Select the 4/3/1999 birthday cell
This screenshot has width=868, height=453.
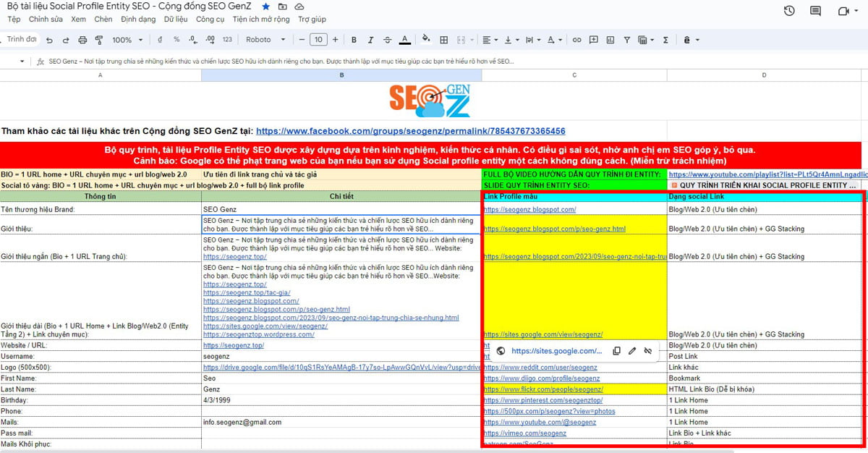pyautogui.click(x=341, y=400)
